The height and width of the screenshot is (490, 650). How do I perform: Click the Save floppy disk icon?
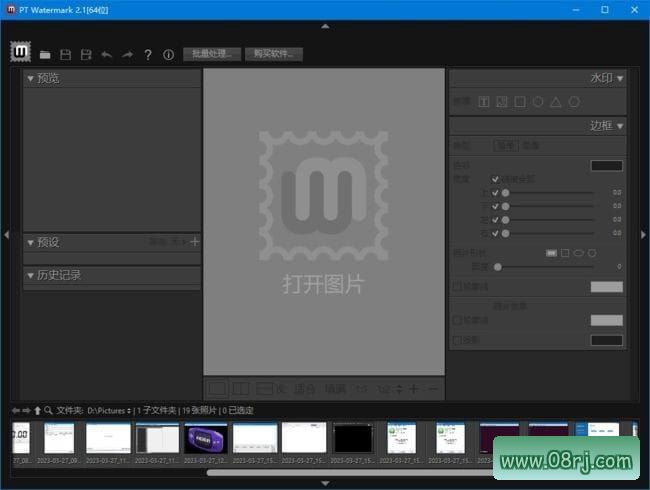click(65, 55)
